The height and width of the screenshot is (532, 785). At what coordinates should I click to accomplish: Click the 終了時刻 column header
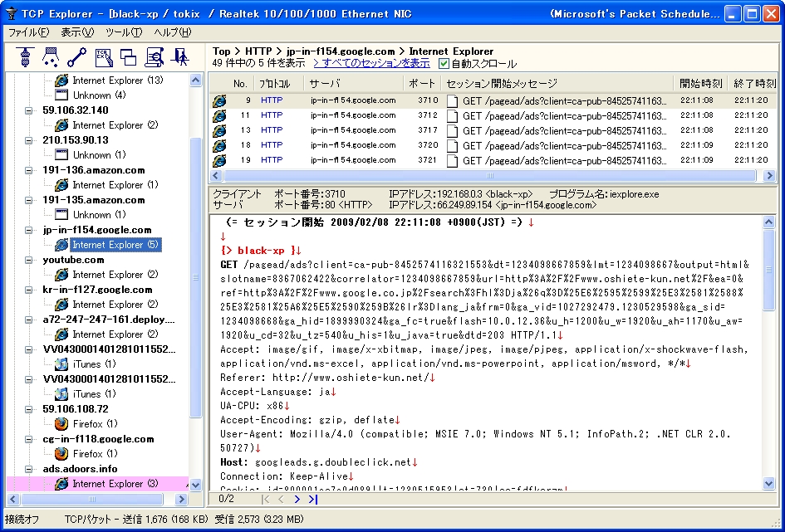[x=754, y=84]
